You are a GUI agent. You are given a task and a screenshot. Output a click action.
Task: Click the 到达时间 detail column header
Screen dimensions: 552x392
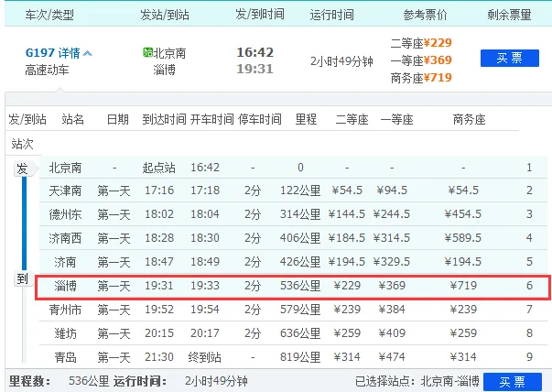[x=164, y=119]
